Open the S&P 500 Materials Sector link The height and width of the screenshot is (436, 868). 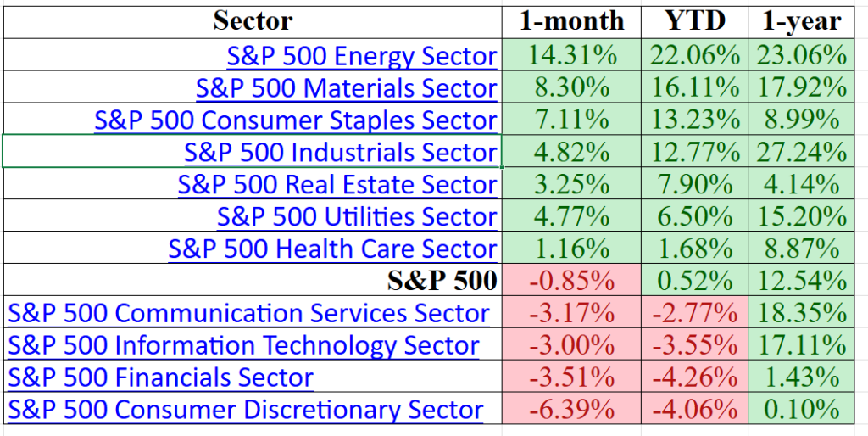346,88
